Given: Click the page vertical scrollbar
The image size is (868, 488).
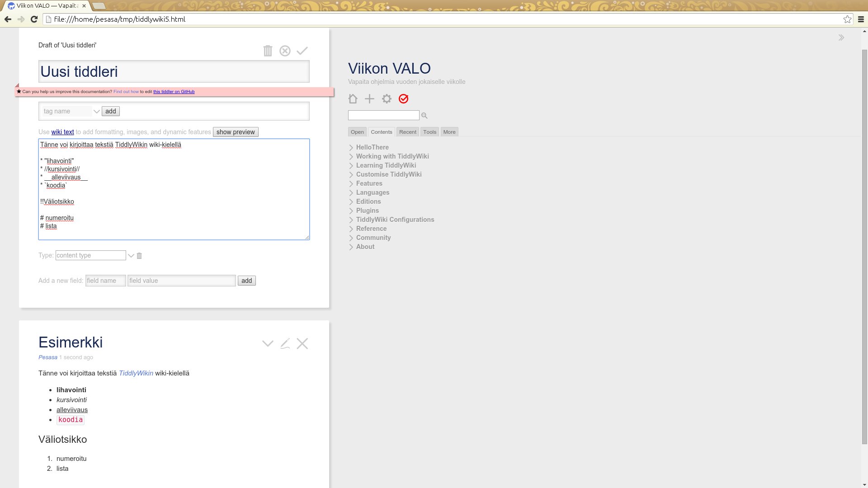Looking at the screenshot, I should coord(864,247).
